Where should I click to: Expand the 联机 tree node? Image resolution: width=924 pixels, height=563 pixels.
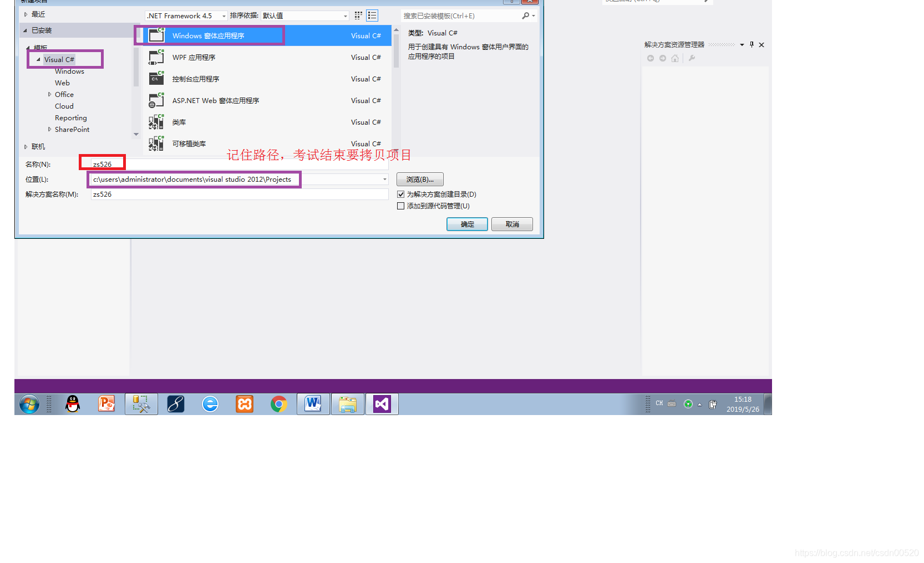(x=26, y=147)
